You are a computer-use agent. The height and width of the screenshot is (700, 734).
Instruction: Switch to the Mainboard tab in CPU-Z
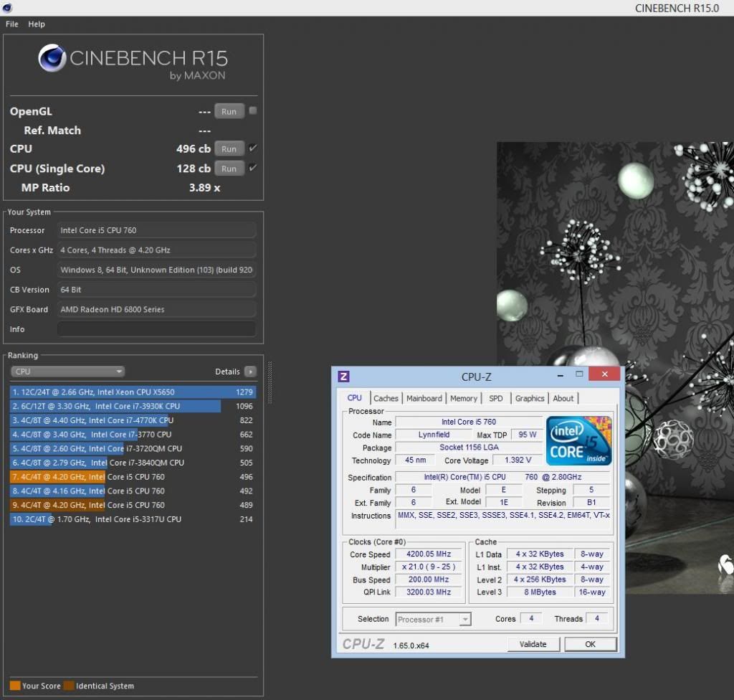coord(424,399)
